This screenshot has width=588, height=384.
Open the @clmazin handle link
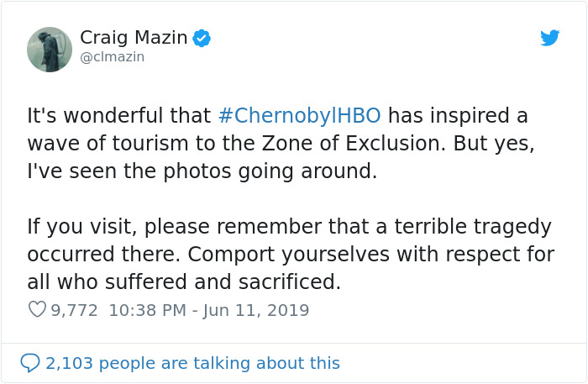click(112, 57)
